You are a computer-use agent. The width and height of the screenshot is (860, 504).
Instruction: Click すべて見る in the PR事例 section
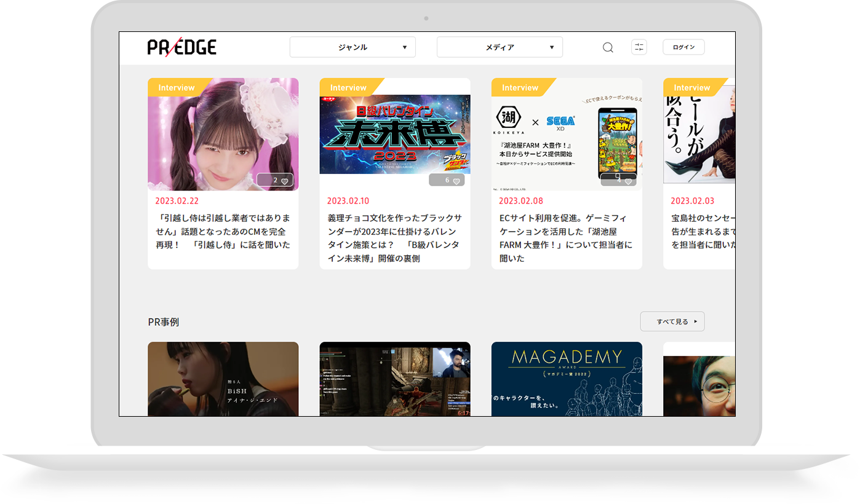click(x=672, y=321)
